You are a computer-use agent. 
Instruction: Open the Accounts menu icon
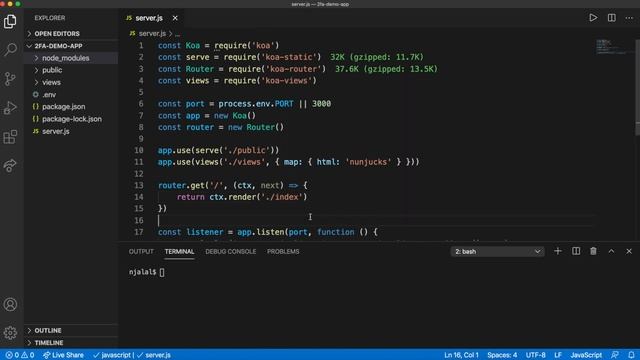[10, 304]
